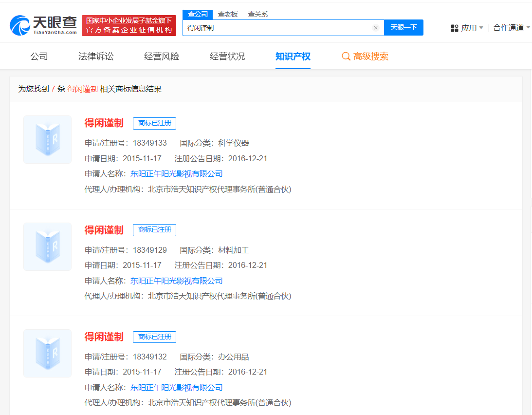Click the 应用 grid icon

(x=455, y=28)
